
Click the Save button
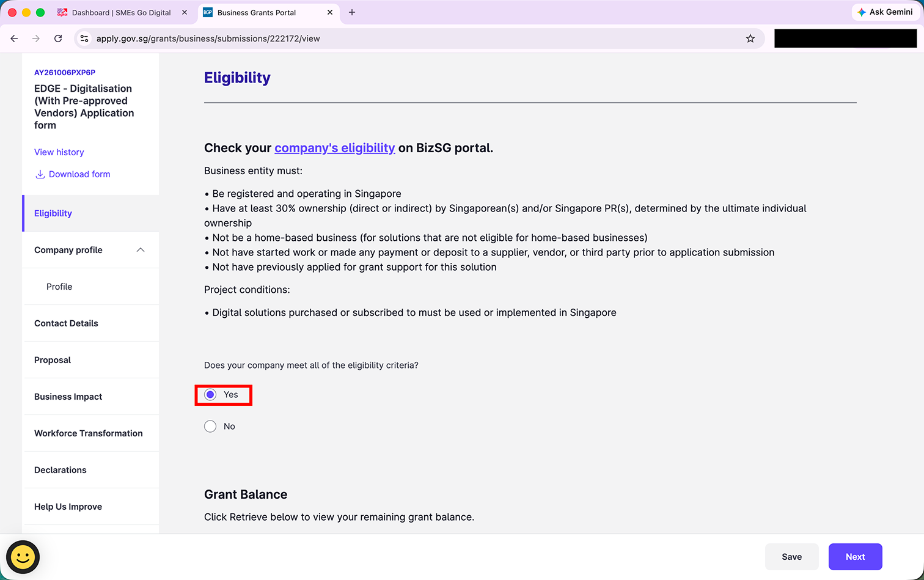792,557
